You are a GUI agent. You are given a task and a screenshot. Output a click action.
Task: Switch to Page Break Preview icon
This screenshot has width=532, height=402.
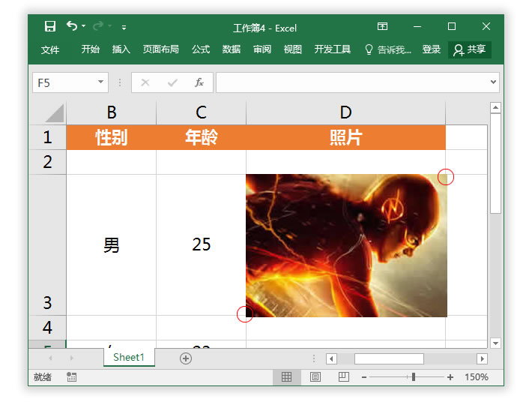[343, 377]
